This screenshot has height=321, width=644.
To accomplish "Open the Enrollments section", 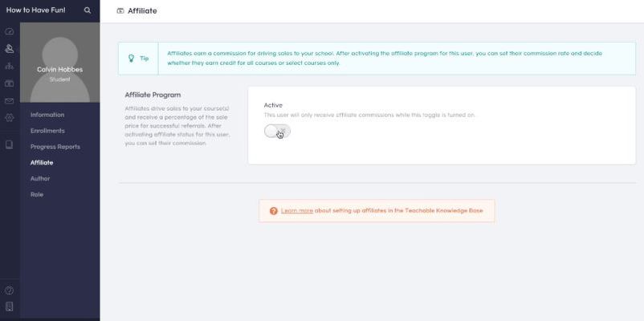I will click(x=47, y=131).
